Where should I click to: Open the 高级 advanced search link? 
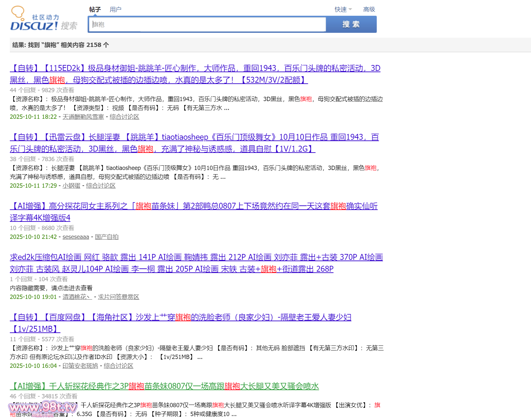click(369, 10)
